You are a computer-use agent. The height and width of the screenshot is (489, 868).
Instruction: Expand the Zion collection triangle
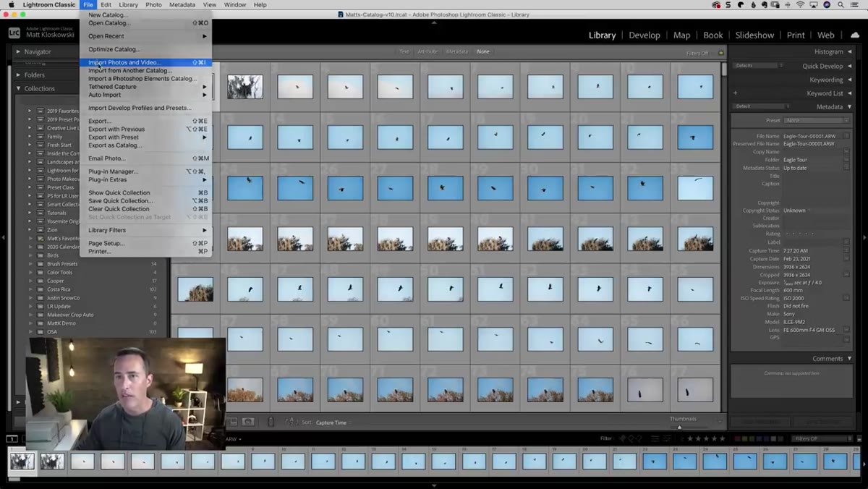coord(30,230)
